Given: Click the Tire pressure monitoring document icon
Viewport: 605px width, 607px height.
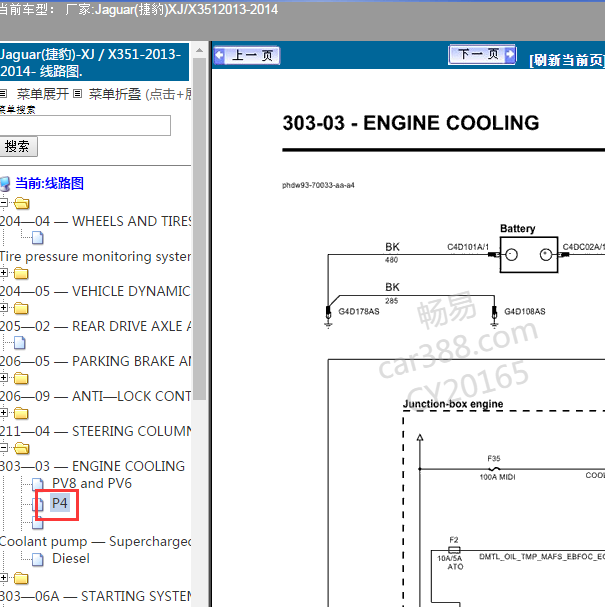Looking at the screenshot, I should (x=38, y=238).
